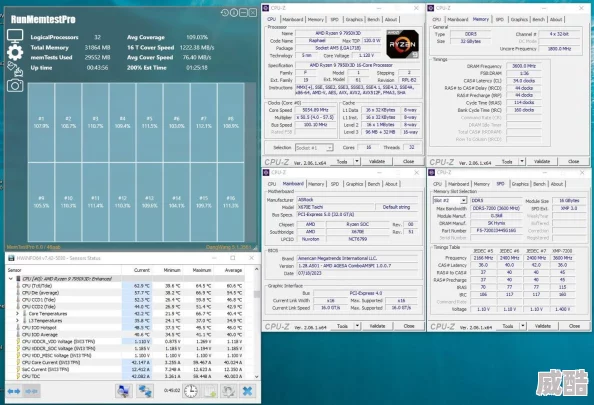Click the AMD Ryzen logo in CPU-Z
The height and width of the screenshot is (405, 594).
[402, 44]
